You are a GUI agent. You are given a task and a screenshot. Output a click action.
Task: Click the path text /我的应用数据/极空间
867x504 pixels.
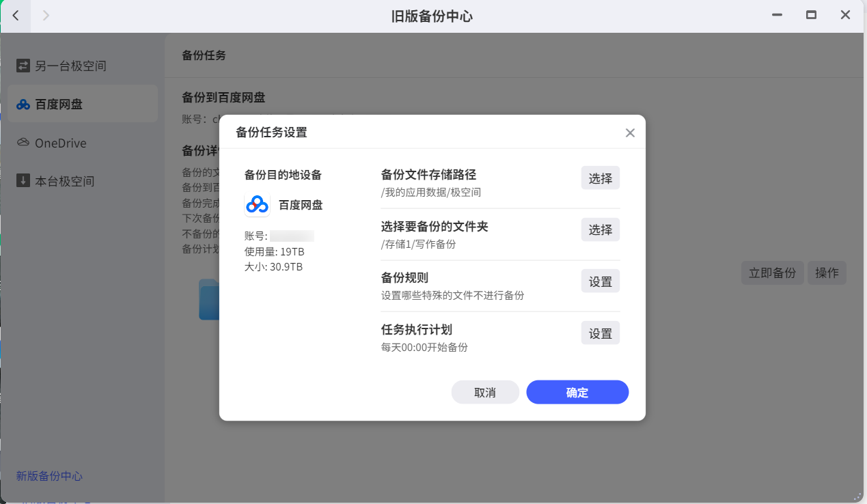click(x=431, y=193)
